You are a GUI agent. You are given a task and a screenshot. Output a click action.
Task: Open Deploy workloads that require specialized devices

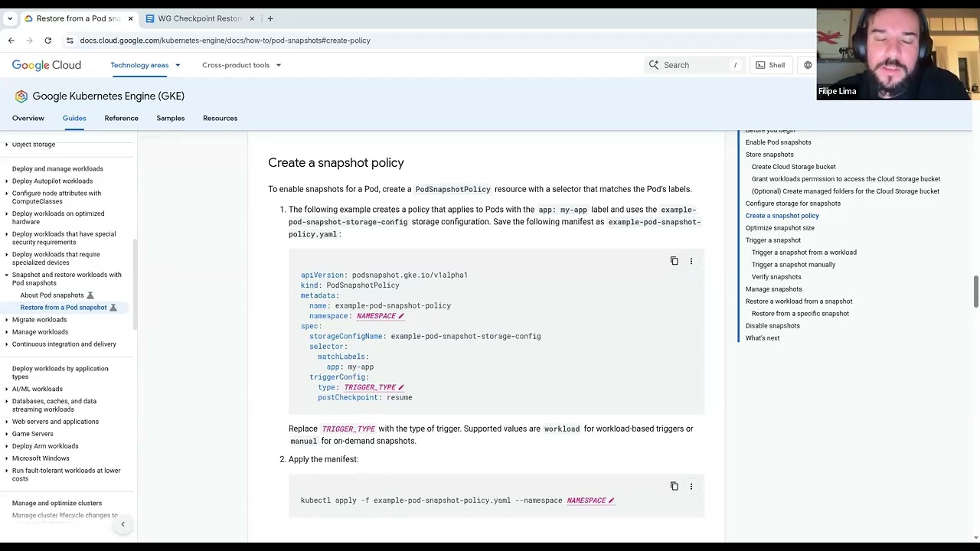click(x=56, y=259)
